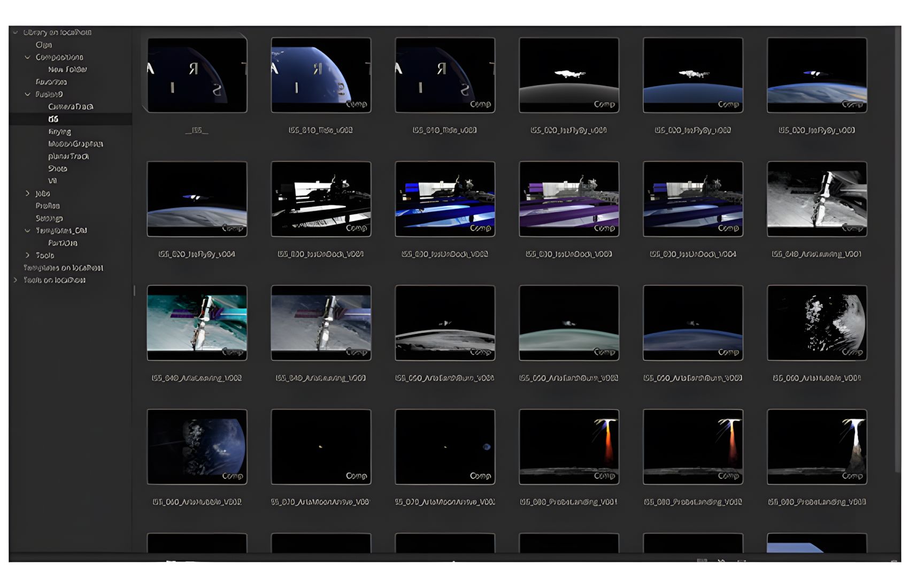Viewport: 909px width, 588px height.
Task: Select the 020 IssFlyBy v004 comp thumbnail
Action: click(x=197, y=199)
